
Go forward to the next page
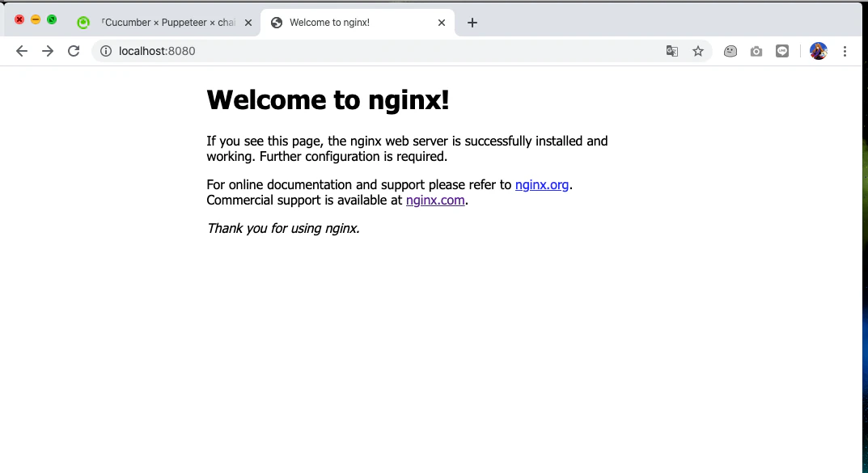coord(48,51)
